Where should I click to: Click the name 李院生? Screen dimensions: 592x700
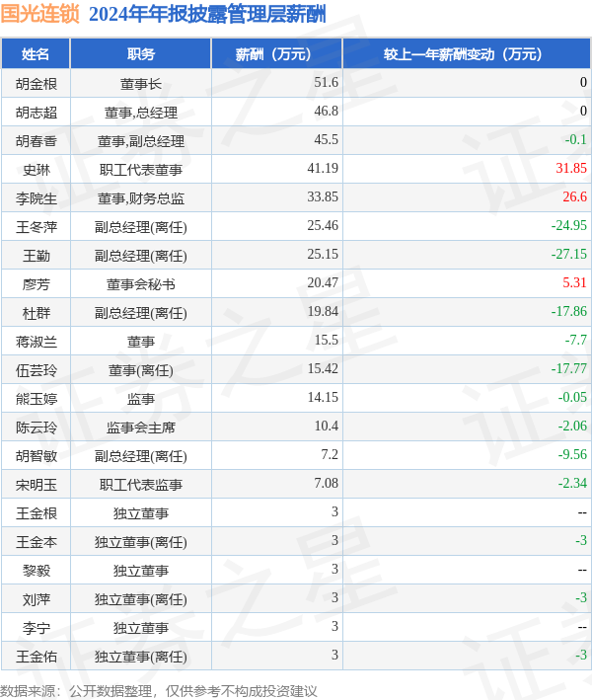click(37, 197)
